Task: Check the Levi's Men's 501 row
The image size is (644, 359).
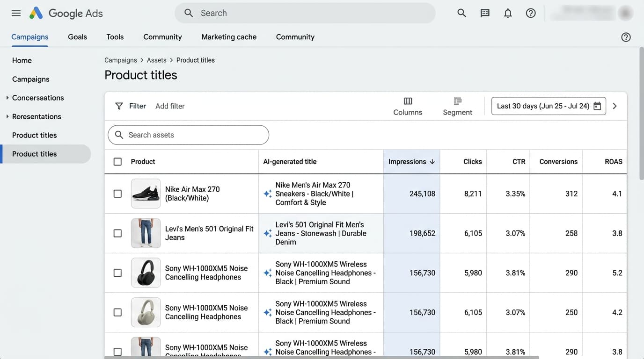Action: [x=117, y=233]
